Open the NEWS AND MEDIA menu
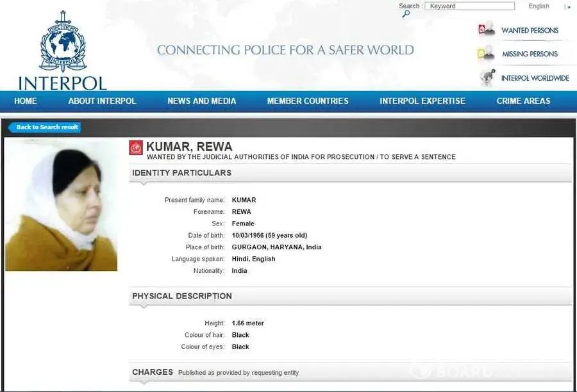This screenshot has height=392, width=577. (202, 101)
